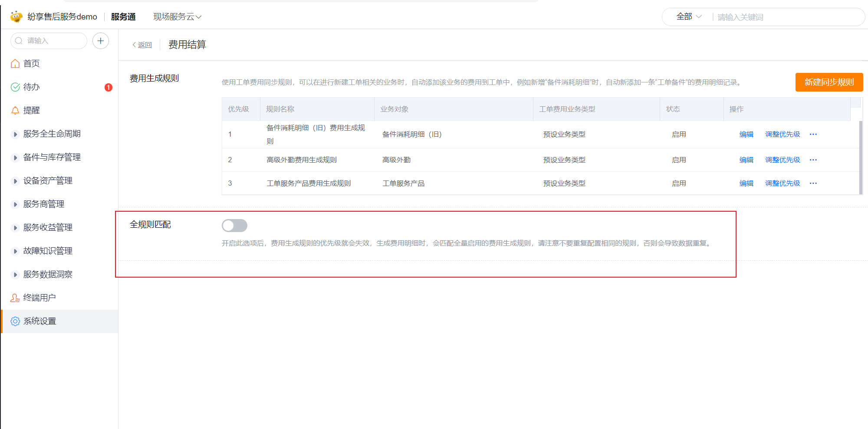Expand 服务收益管理 menu arrow
This screenshot has height=429, width=868.
pos(15,228)
